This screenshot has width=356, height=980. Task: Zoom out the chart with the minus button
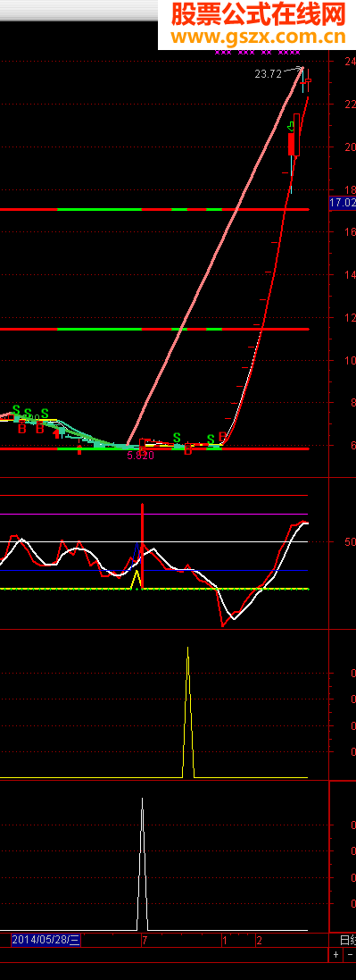point(350,954)
